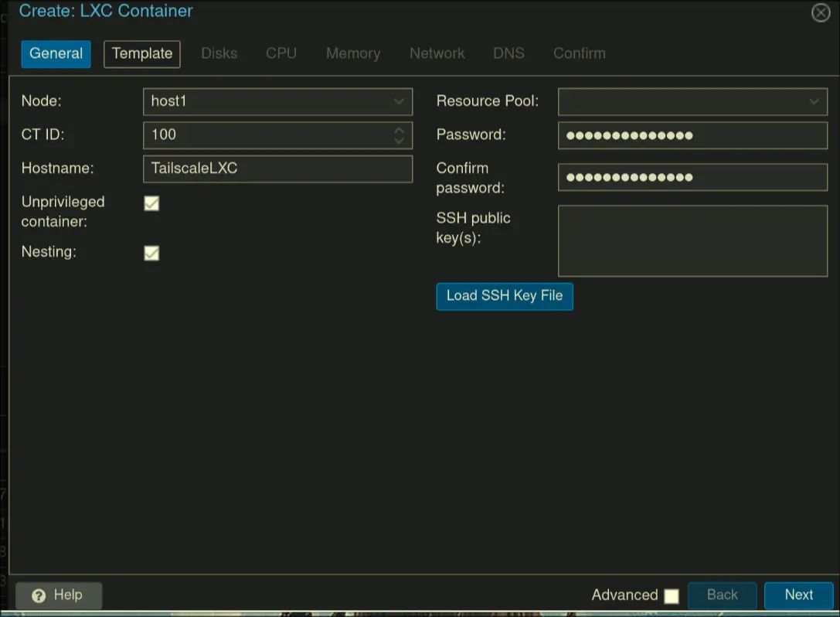Image resolution: width=840 pixels, height=617 pixels.
Task: Click the Back button
Action: click(722, 595)
